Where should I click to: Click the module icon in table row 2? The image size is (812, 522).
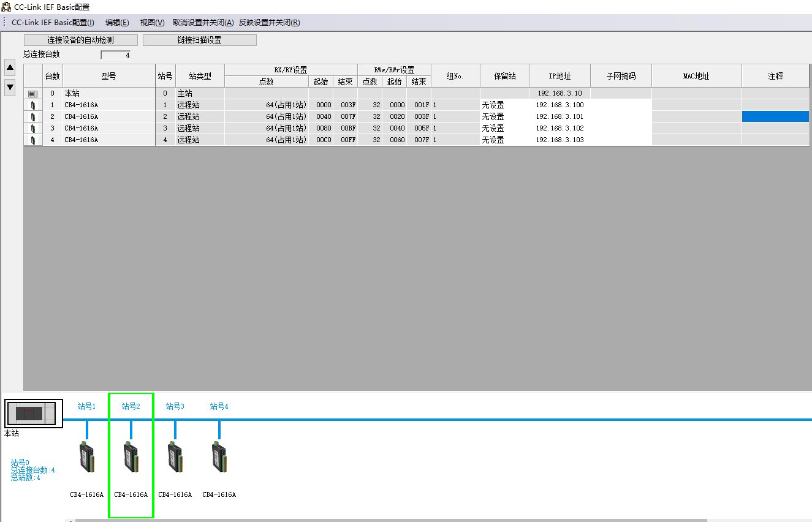(x=33, y=117)
